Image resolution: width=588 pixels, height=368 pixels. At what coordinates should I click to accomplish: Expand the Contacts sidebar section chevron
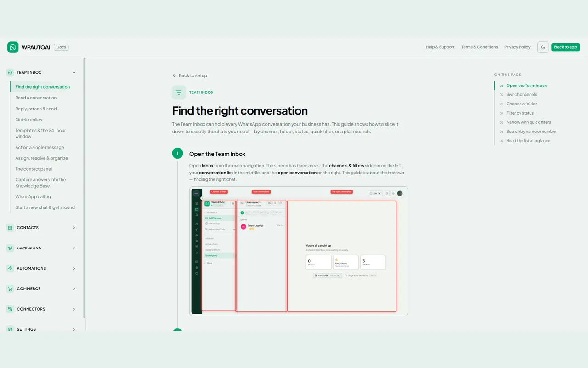[x=74, y=228]
